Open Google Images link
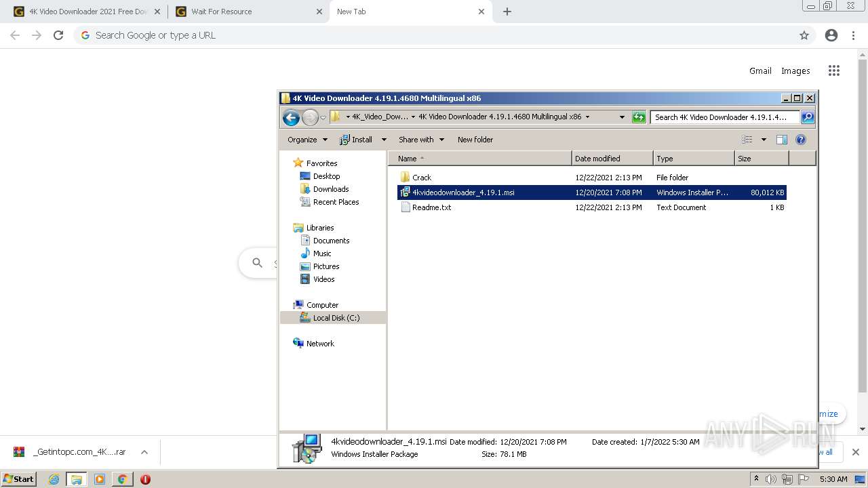 pyautogui.click(x=795, y=70)
